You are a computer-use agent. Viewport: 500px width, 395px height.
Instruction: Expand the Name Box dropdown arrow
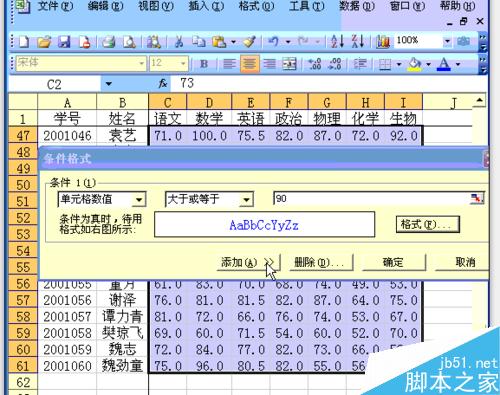click(x=109, y=84)
